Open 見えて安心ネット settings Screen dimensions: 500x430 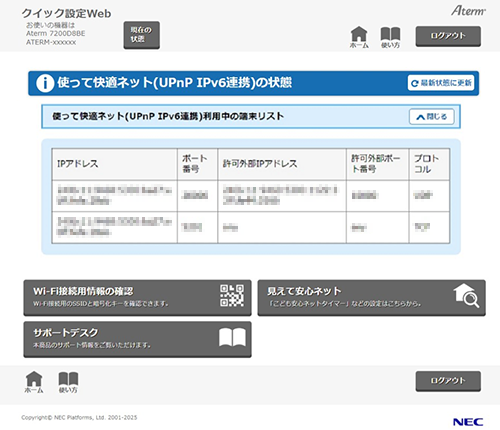click(x=371, y=298)
